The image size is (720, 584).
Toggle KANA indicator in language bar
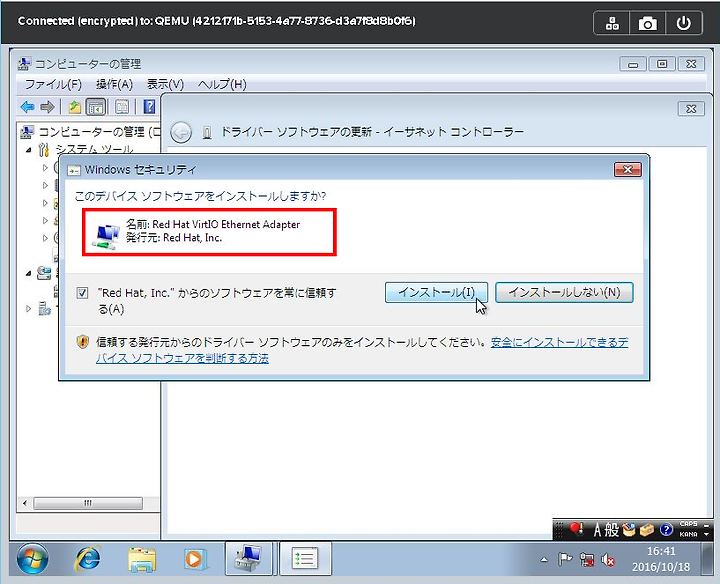click(x=688, y=534)
